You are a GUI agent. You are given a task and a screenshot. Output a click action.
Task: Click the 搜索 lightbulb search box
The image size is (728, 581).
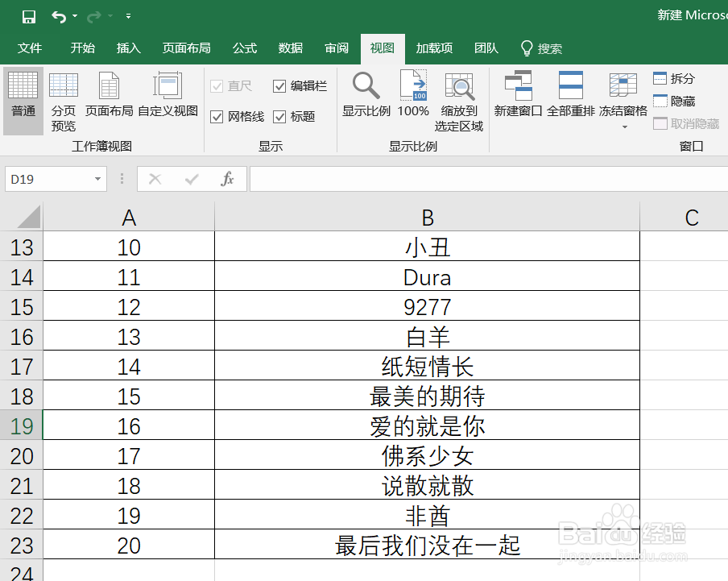click(541, 48)
